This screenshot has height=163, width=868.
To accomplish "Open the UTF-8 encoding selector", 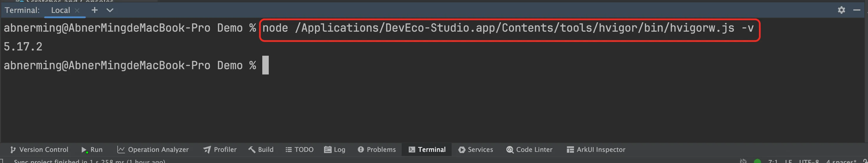I will tap(809, 161).
